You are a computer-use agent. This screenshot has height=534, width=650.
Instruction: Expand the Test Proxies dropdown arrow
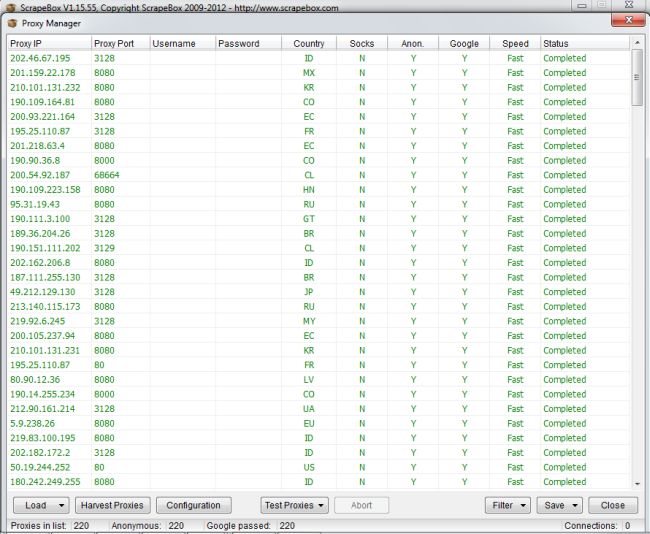321,505
